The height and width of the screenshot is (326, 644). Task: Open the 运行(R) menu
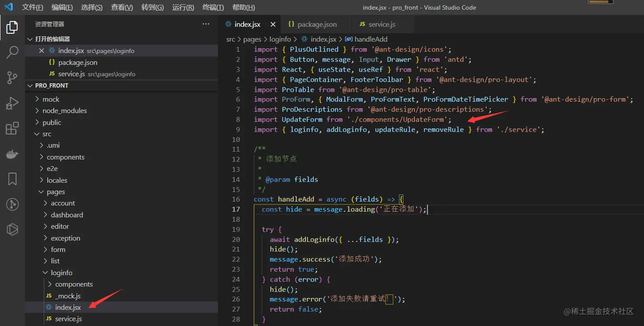pos(183,7)
